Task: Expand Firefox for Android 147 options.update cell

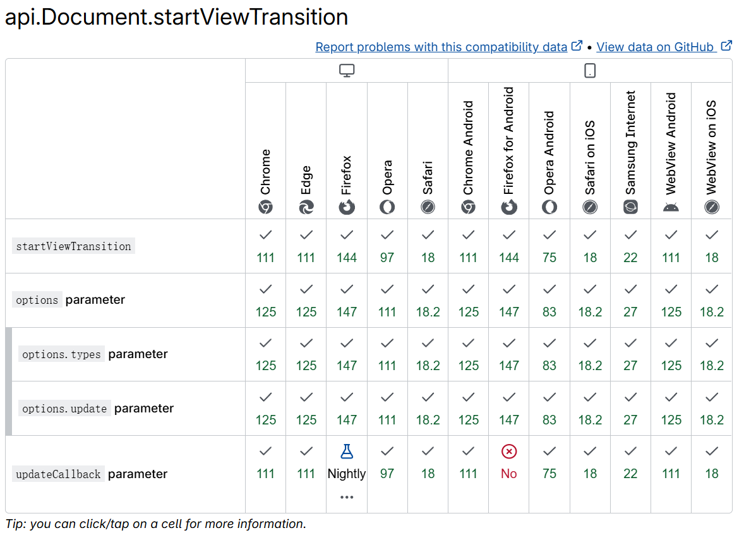Action: pyautogui.click(x=509, y=409)
